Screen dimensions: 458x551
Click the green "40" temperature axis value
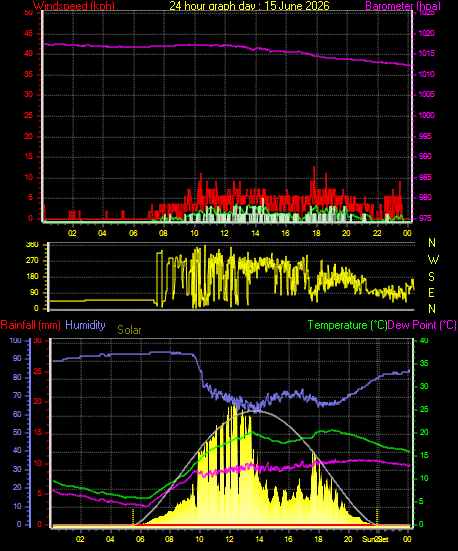(424, 341)
